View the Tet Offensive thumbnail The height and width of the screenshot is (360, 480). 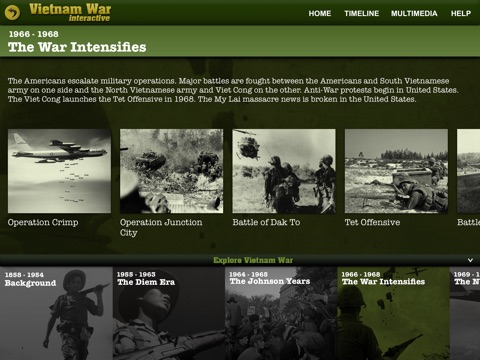click(396, 171)
